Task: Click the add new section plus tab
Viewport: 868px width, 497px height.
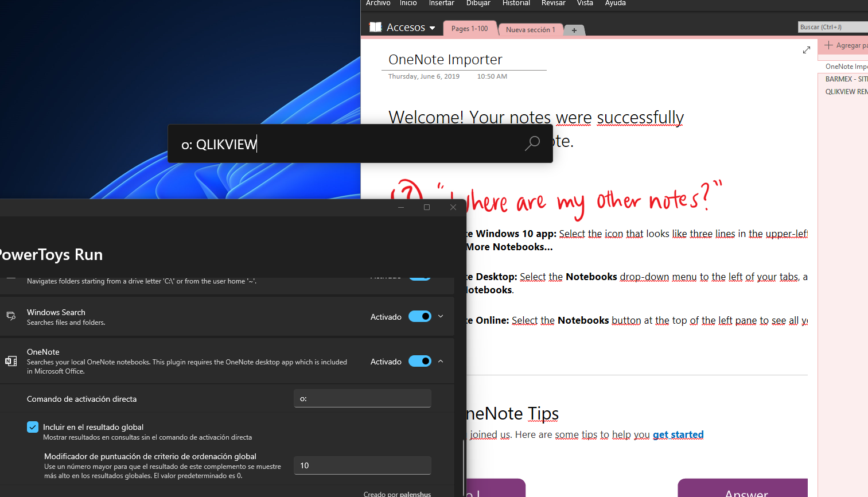Action: [574, 30]
